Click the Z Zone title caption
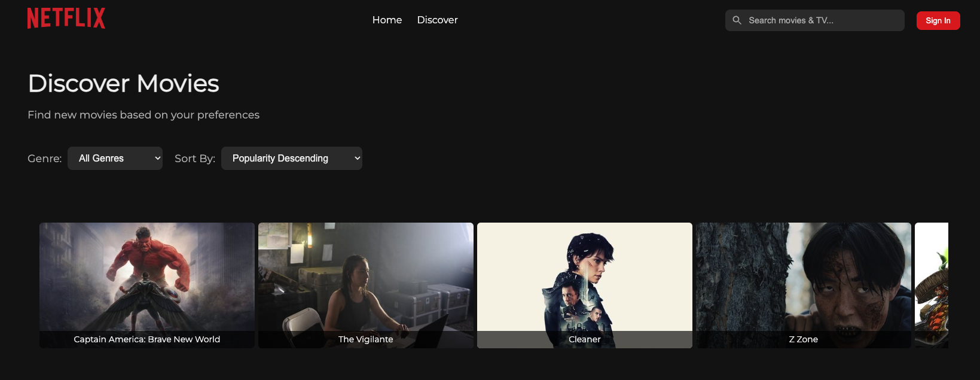The height and width of the screenshot is (380, 980). click(x=804, y=339)
